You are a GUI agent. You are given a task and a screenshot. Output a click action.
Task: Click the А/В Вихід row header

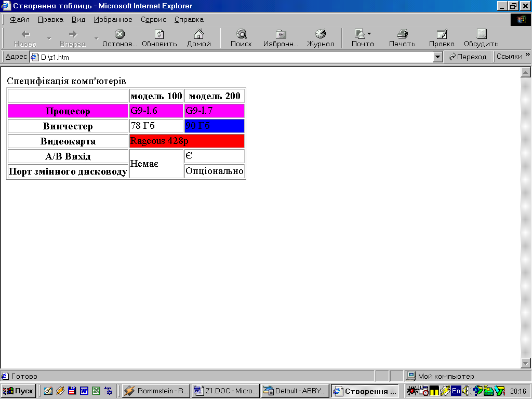pyautogui.click(x=68, y=156)
